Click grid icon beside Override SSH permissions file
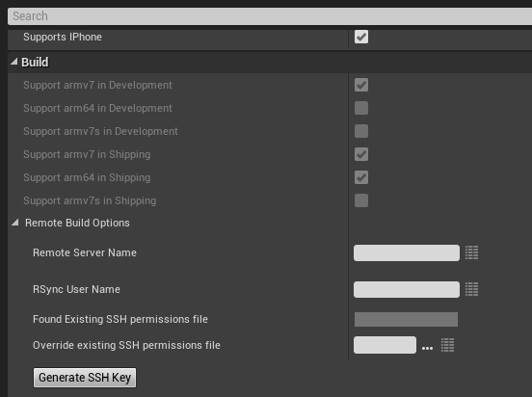532x397 pixels. pyautogui.click(x=447, y=345)
